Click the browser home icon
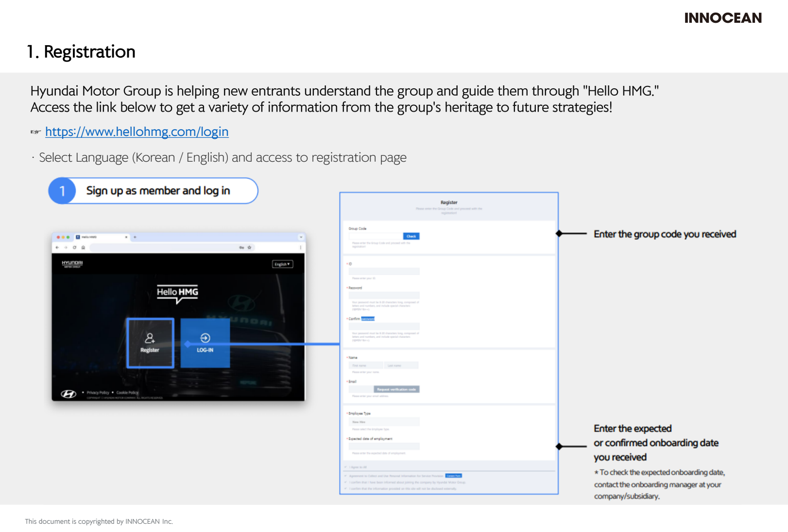Image resolution: width=788 pixels, height=532 pixels. point(83,248)
